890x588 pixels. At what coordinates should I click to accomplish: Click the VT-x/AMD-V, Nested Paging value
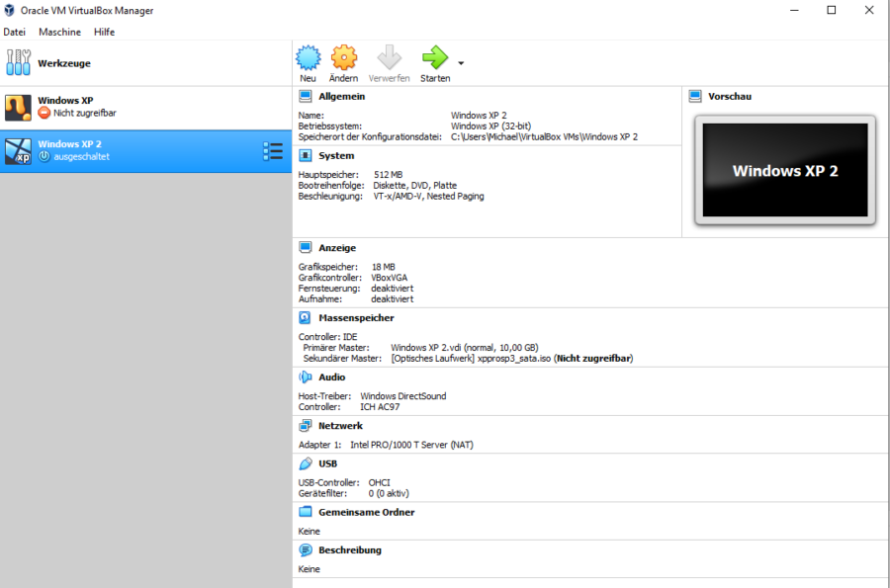coord(428,197)
